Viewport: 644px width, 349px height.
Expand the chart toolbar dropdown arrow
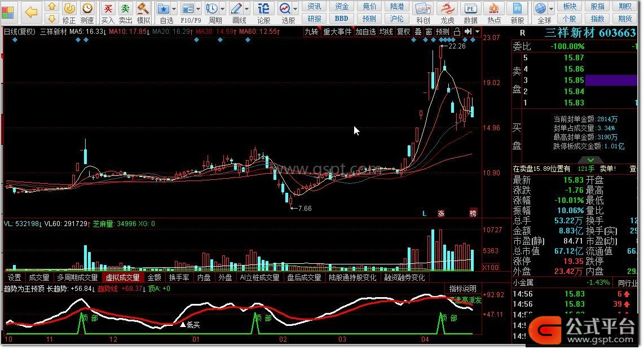pyautogui.click(x=477, y=32)
